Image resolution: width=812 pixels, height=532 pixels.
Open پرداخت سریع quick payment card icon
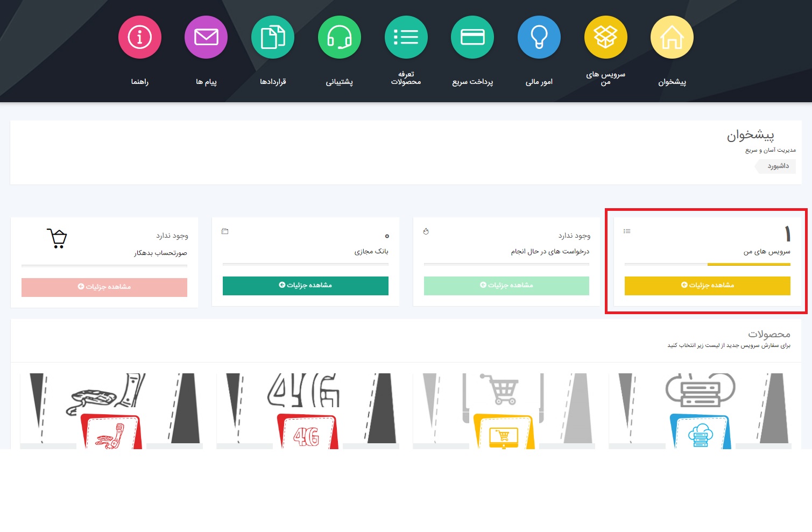pyautogui.click(x=472, y=37)
